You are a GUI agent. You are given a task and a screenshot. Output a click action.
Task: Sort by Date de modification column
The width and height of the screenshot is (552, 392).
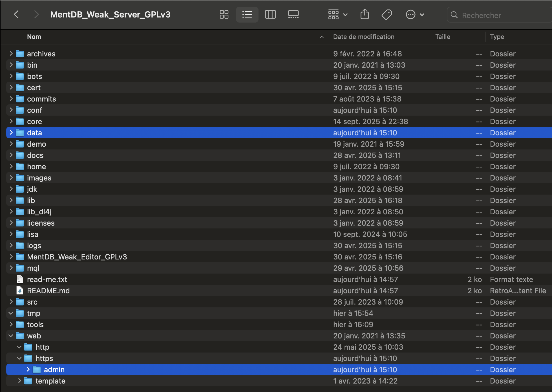[364, 37]
